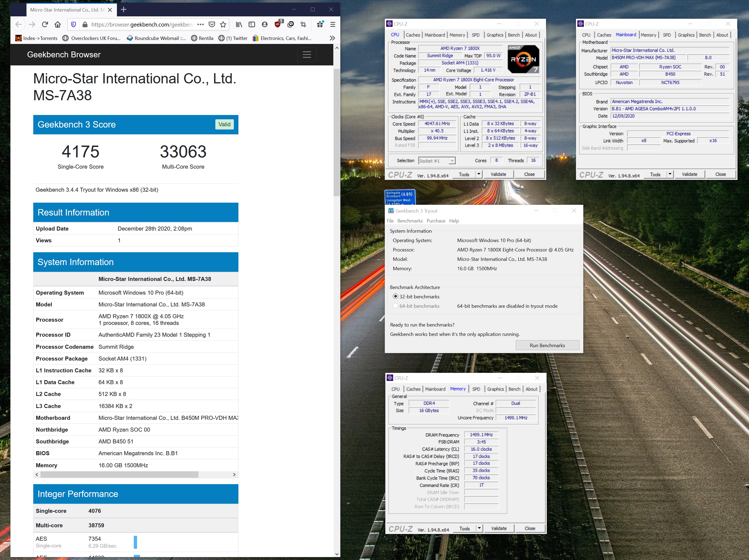
Task: Show more bookmarks overflow chevron
Action: [x=333, y=38]
